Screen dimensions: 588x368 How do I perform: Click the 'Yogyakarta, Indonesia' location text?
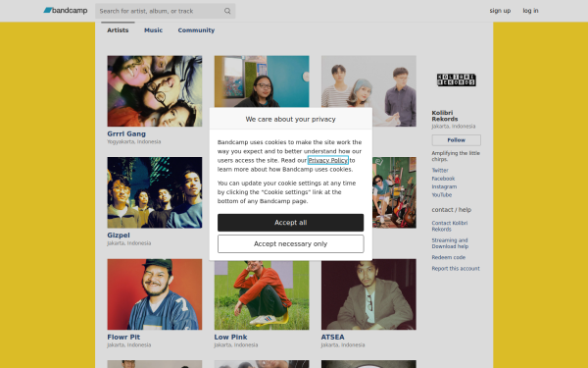(134, 141)
